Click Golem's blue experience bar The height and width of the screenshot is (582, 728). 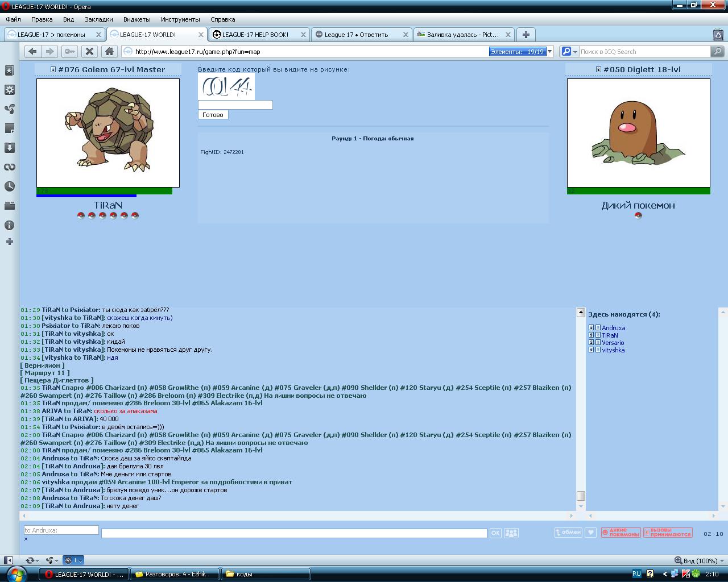click(86, 196)
